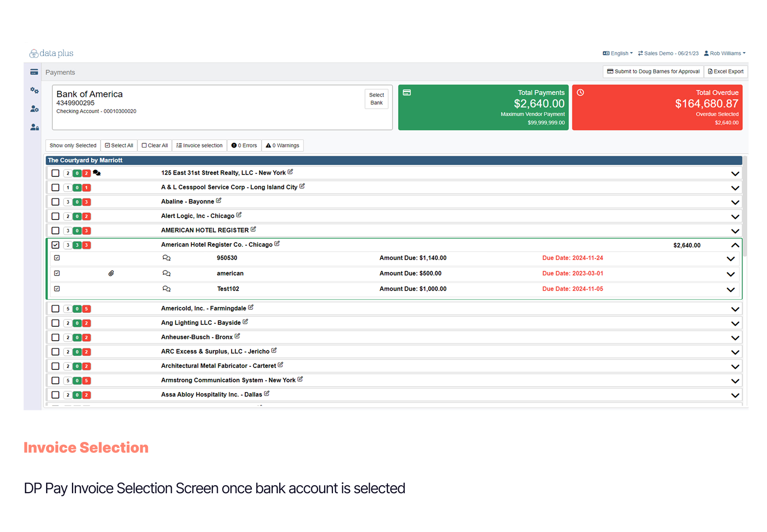Click the Clear All toolbar button
This screenshot has width=767, height=532.
[155, 145]
